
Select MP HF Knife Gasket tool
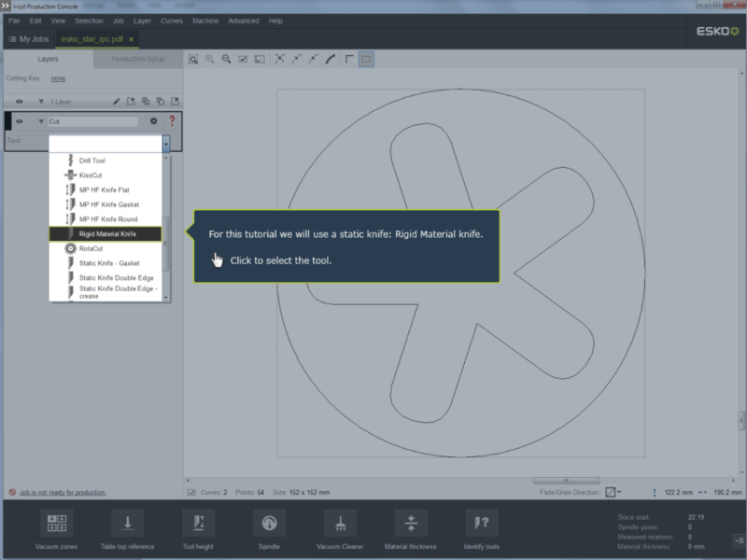[x=106, y=204]
